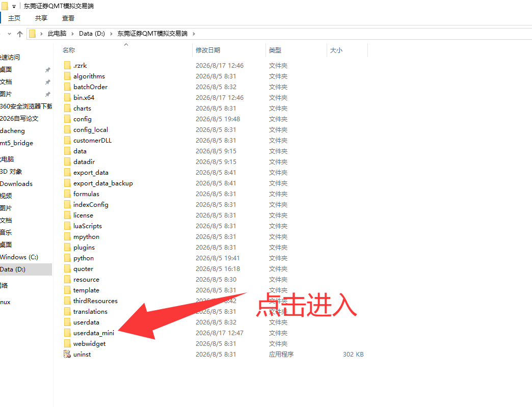The image size is (532, 407).
Task: Click Data (D:) in the address path
Action: pos(92,34)
